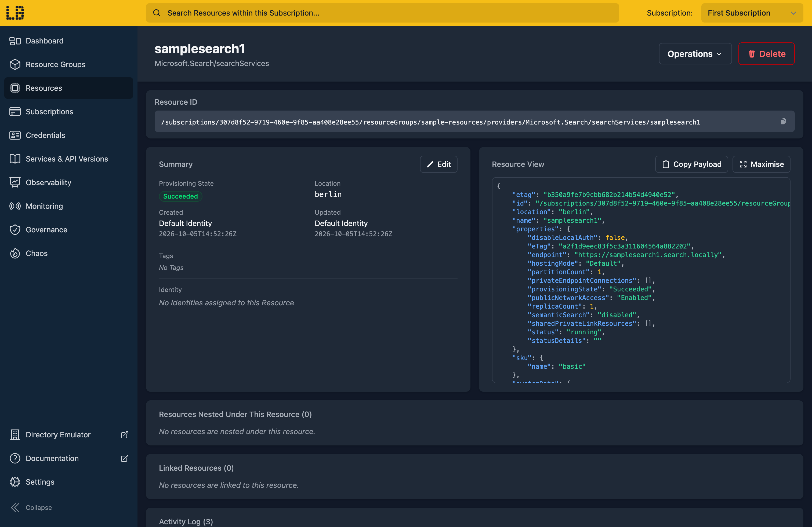
Task: Copy Payload from the Resource View
Action: point(691,164)
